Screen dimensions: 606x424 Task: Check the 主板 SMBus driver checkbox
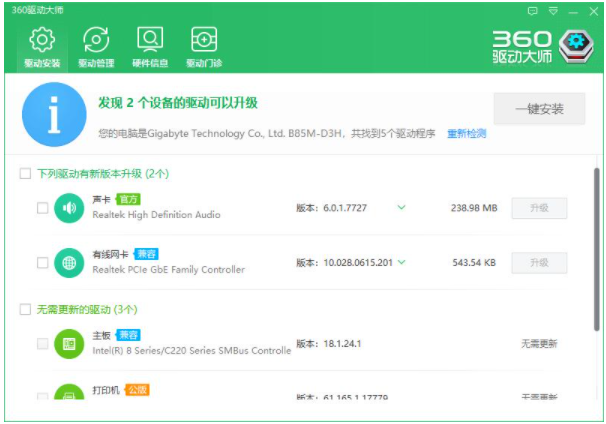43,344
